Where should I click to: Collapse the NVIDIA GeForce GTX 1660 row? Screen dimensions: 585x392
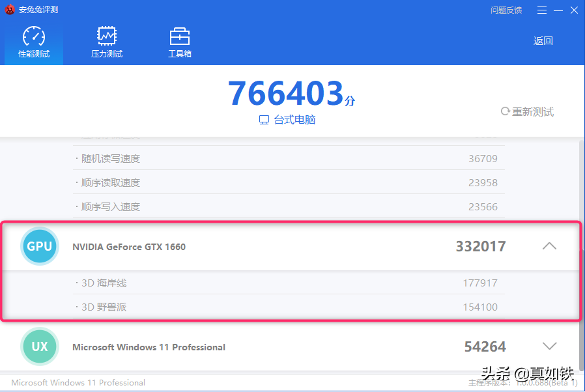(129, 247)
